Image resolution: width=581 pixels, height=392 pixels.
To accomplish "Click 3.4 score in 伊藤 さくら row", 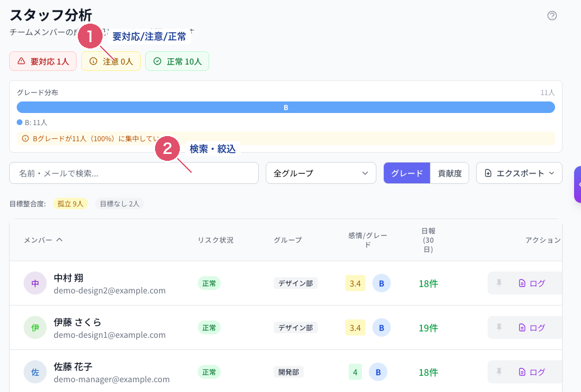I will click(x=355, y=328).
